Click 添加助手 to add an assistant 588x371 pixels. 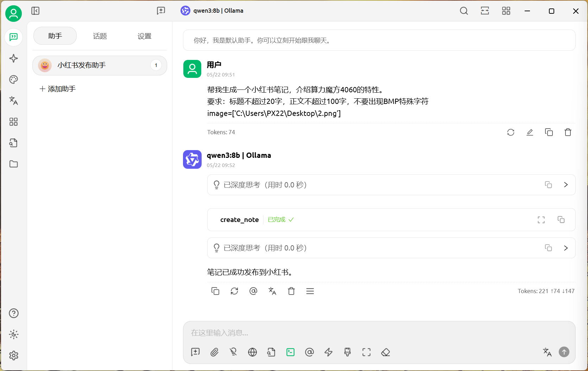click(x=57, y=88)
